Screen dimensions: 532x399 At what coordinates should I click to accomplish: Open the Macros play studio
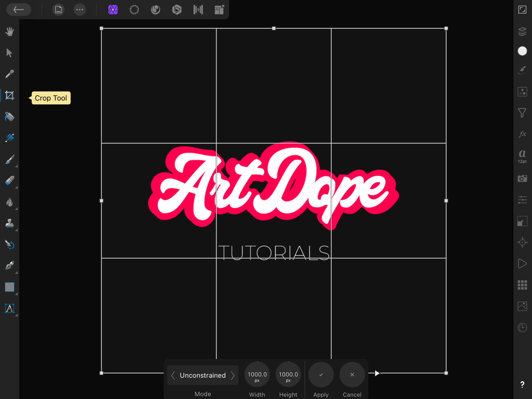pyautogui.click(x=522, y=264)
